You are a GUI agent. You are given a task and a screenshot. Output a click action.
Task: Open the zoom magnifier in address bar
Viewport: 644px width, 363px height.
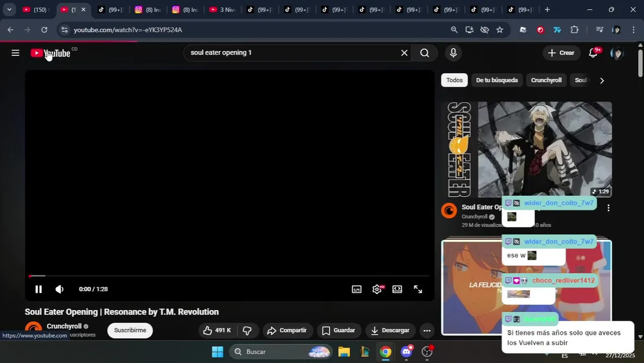point(454,30)
